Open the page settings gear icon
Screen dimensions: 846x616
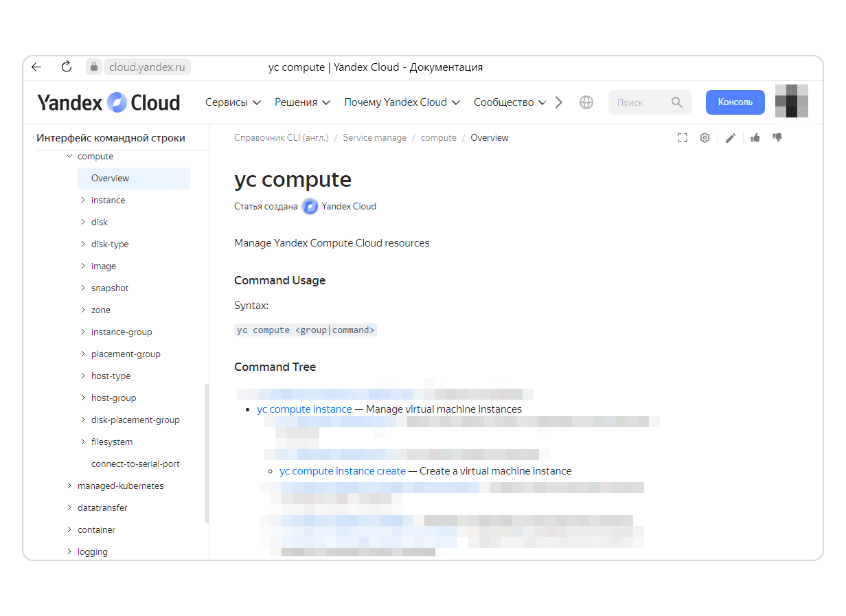[x=705, y=137]
